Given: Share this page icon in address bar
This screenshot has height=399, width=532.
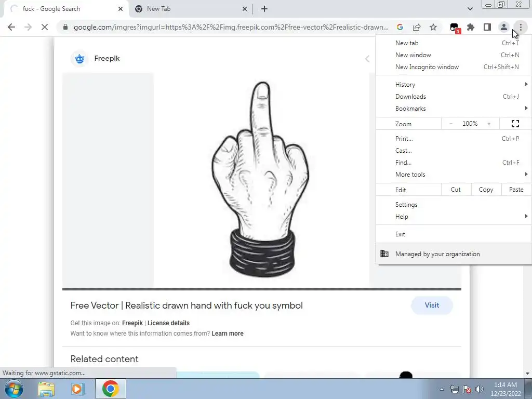Looking at the screenshot, I should (x=417, y=27).
